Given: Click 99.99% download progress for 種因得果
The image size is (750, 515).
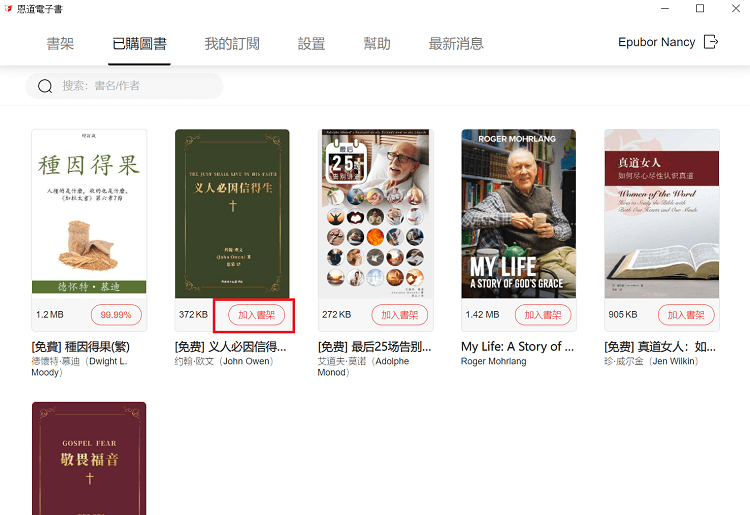Looking at the screenshot, I should (116, 315).
